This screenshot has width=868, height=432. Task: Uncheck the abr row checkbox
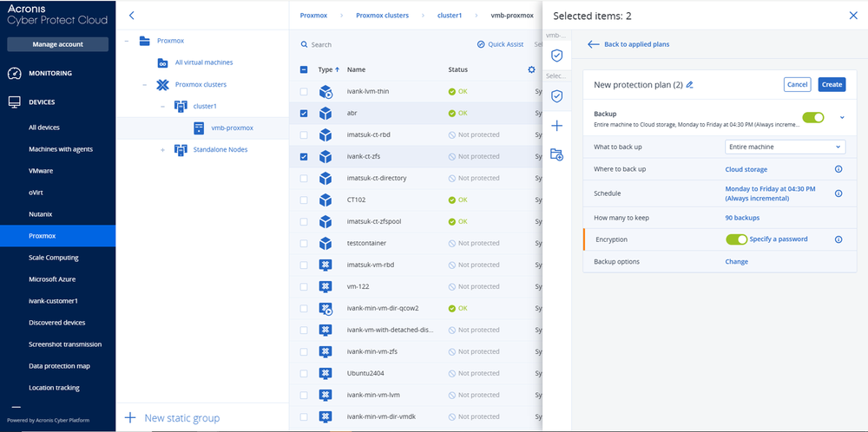click(303, 114)
